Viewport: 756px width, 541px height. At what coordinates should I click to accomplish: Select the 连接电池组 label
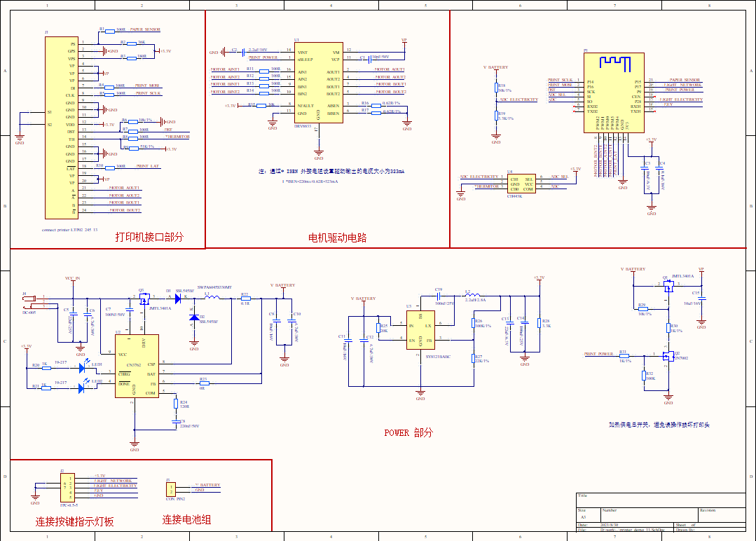pos(186,519)
